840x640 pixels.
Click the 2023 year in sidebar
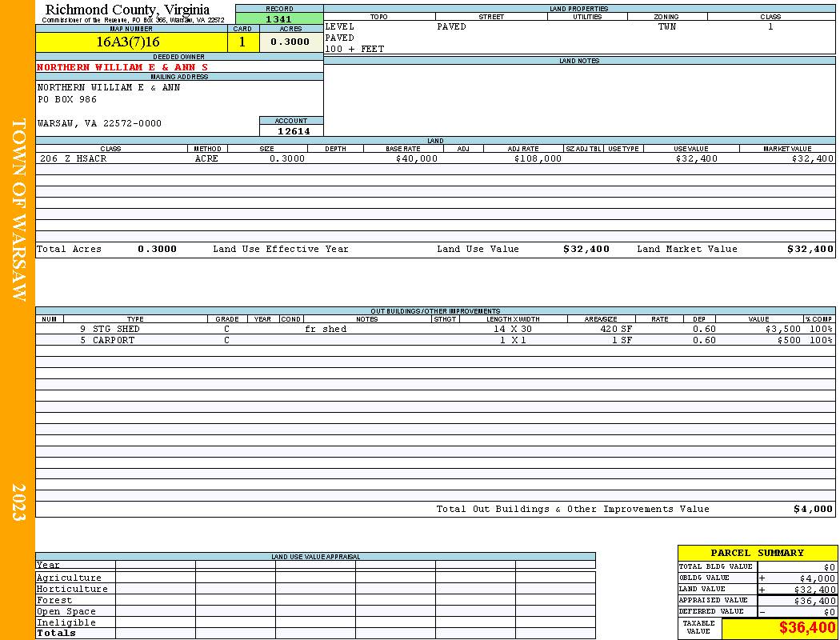pos(18,502)
